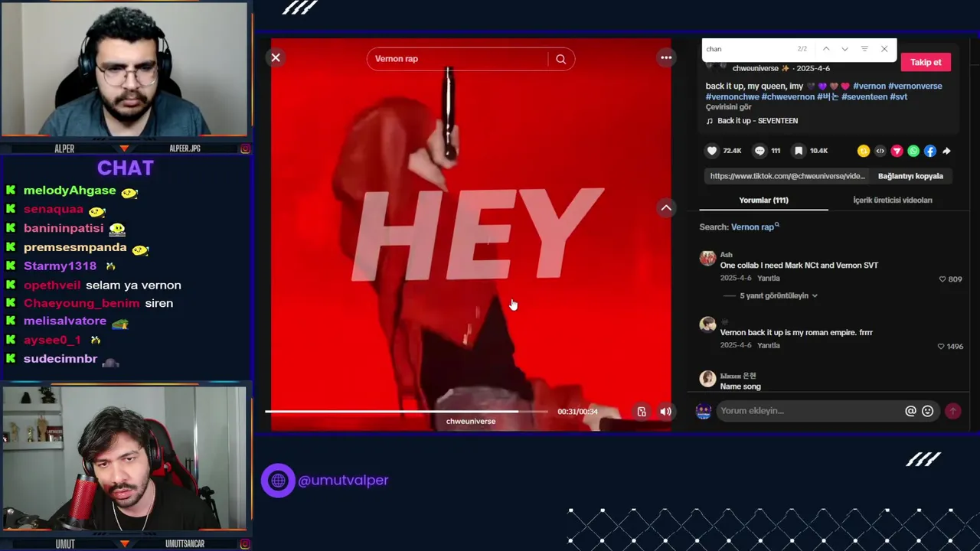Share to WhatsApp

[x=913, y=151]
